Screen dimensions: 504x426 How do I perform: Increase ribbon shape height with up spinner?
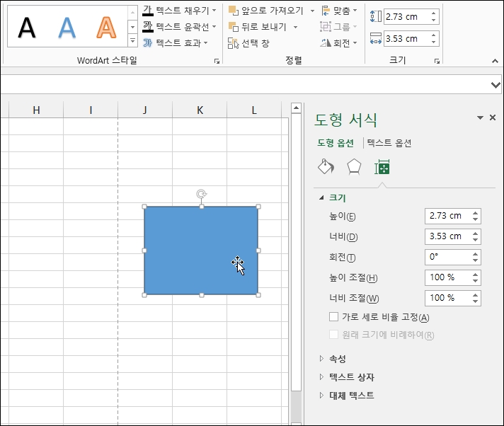pos(434,13)
